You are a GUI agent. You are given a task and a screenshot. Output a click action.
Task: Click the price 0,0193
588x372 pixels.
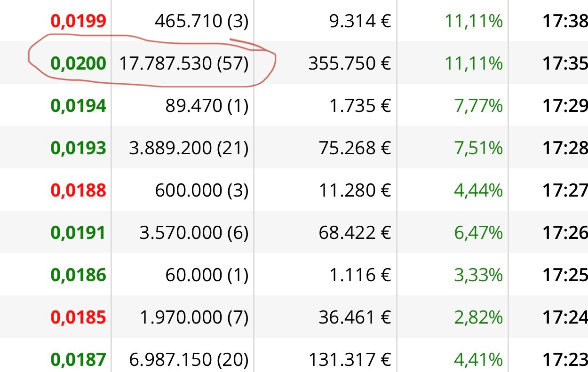click(x=78, y=148)
